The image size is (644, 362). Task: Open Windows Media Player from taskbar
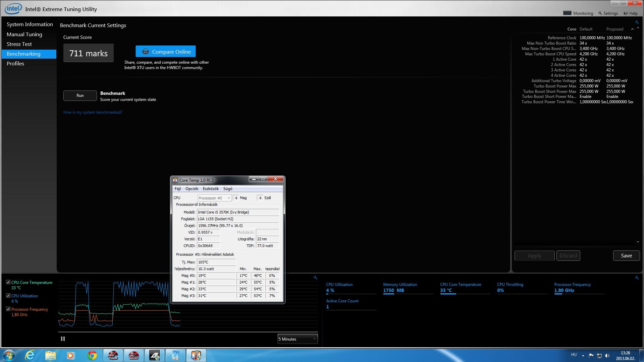click(x=71, y=355)
